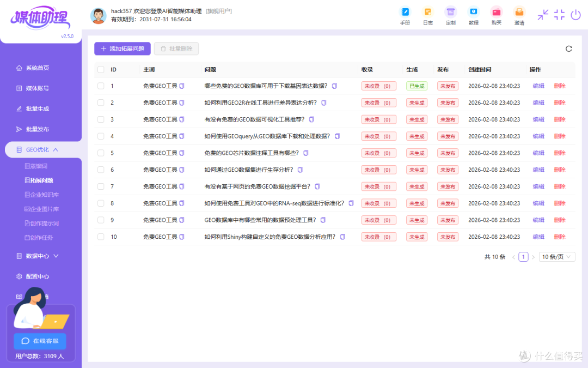Viewport: 588px width, 368px height.
Task: Open the 10 条/页 page size dropdown
Action: [557, 257]
